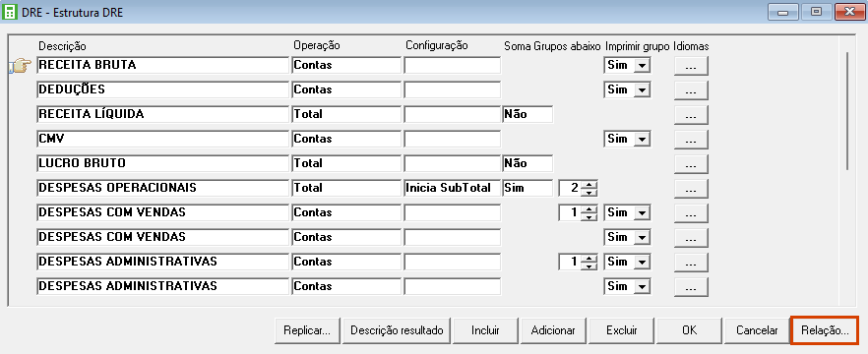Click the Excluir button
The width and height of the screenshot is (868, 354).
[622, 330]
